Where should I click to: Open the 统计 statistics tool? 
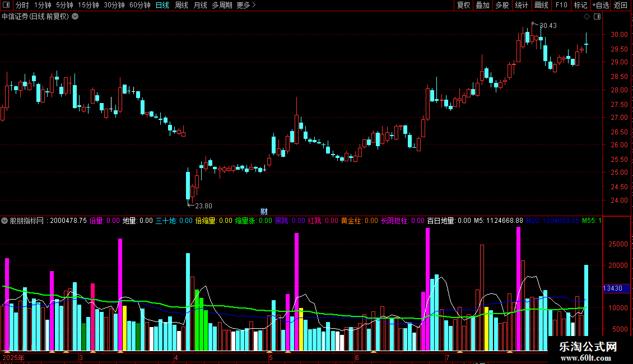click(521, 5)
